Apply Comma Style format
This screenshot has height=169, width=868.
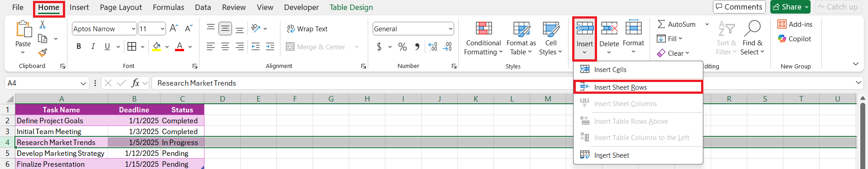tap(417, 47)
